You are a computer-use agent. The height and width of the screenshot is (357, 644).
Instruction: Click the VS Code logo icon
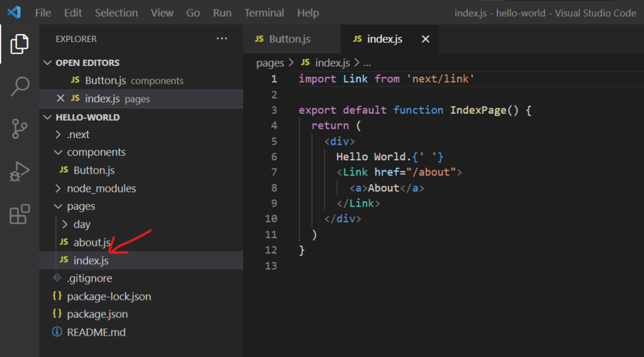click(x=14, y=13)
